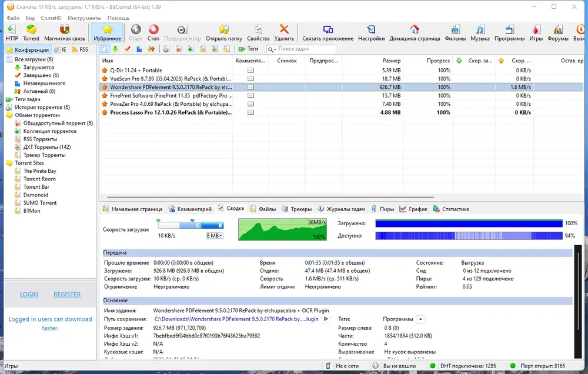Click the envelope comment icon for Process Lasso row
The width and height of the screenshot is (588, 374).
point(250,112)
